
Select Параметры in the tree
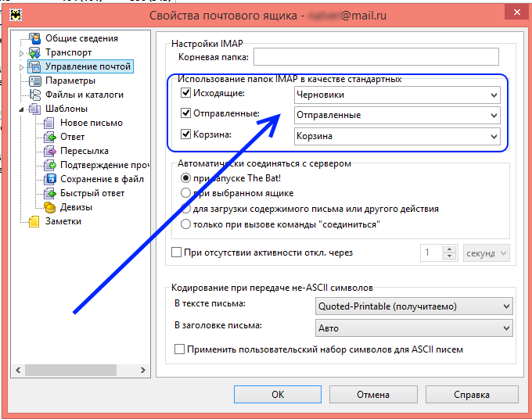(x=70, y=81)
